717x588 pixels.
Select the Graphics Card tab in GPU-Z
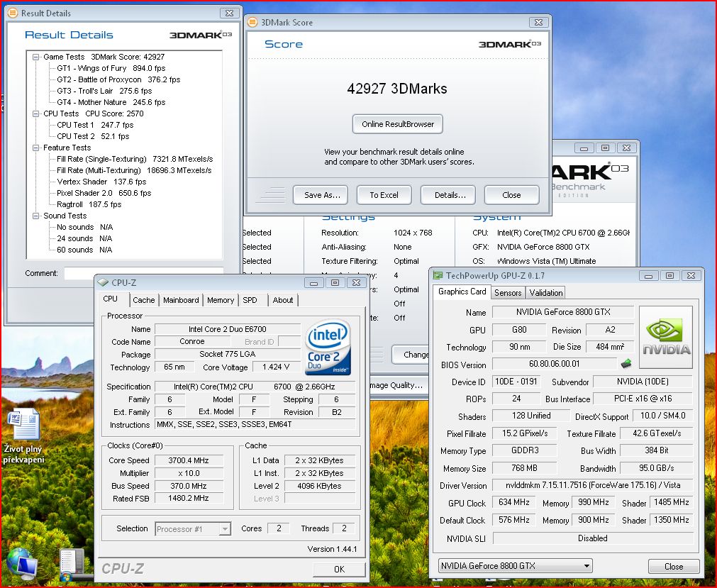tap(462, 292)
